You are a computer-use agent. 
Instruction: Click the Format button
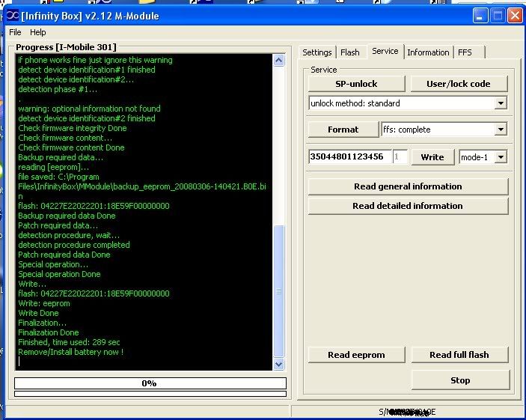[343, 130]
